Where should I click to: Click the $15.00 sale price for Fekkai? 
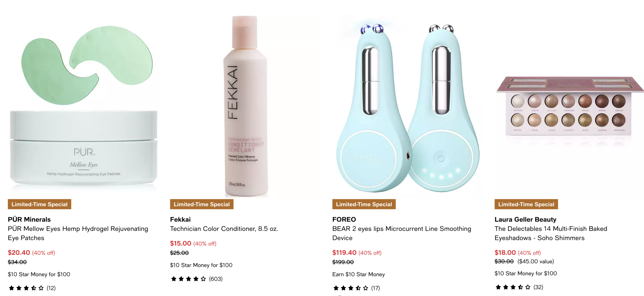pyautogui.click(x=180, y=243)
